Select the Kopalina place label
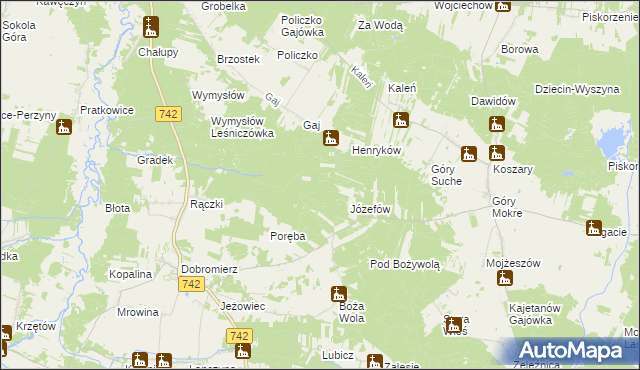 [130, 274]
